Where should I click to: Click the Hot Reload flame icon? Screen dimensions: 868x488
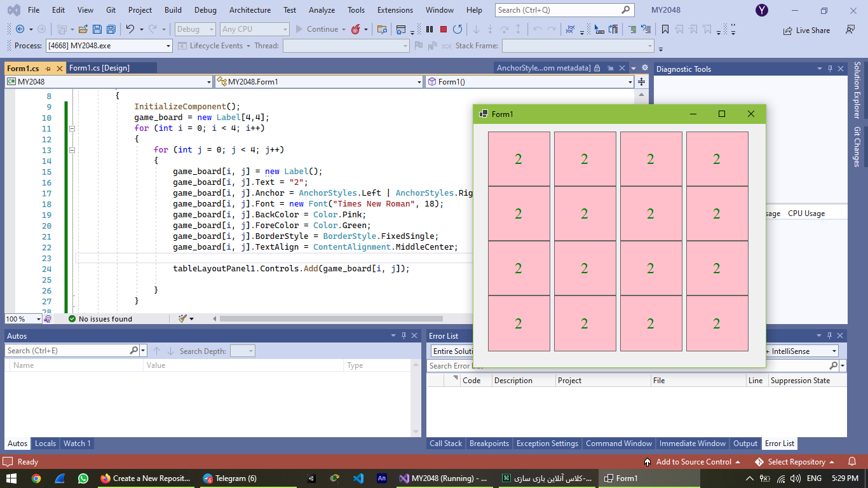(356, 29)
